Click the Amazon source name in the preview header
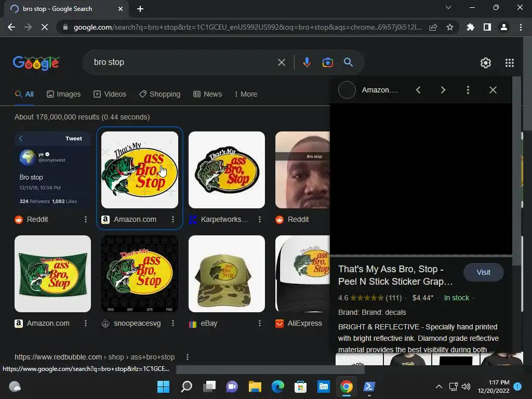Image resolution: width=532 pixels, height=399 pixels. [x=380, y=90]
